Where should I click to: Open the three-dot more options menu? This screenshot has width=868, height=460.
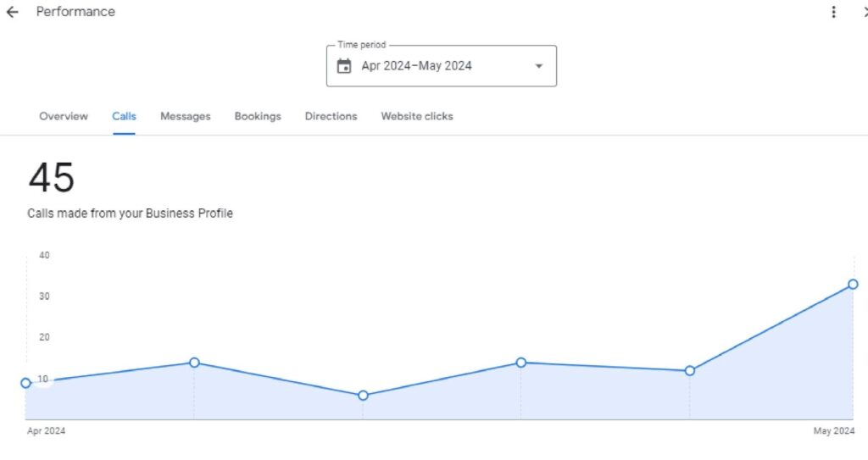pos(834,12)
